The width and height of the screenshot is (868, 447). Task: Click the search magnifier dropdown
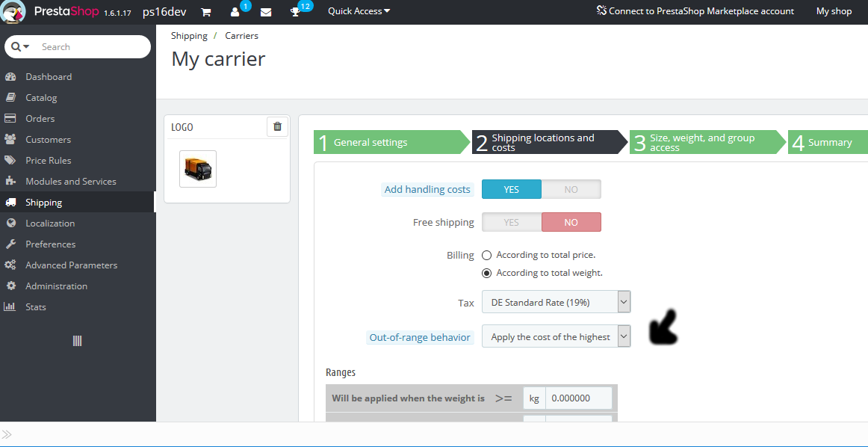20,47
